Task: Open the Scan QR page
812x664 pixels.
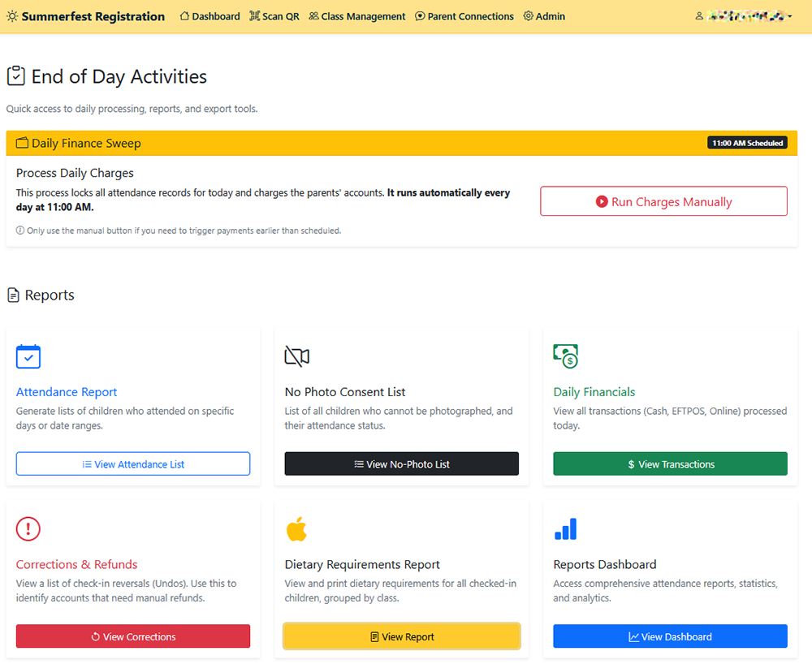Action: (x=274, y=16)
